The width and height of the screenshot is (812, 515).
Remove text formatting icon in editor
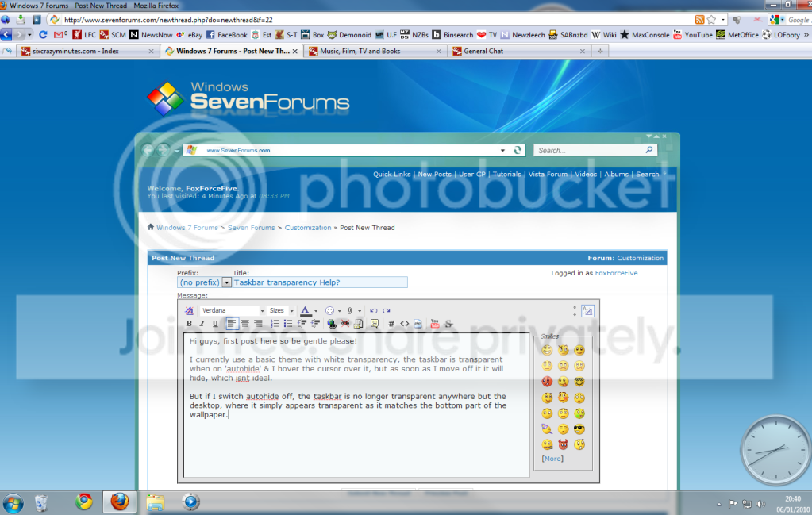click(189, 310)
